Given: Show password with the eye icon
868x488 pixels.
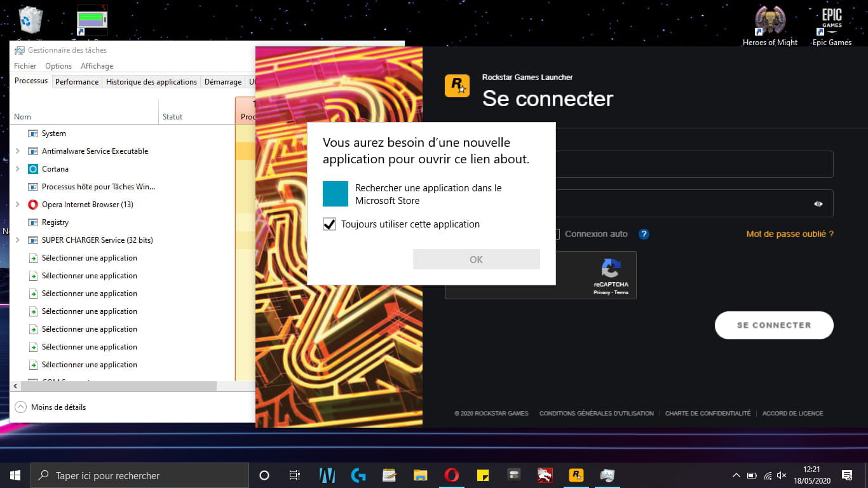Looking at the screenshot, I should click(818, 204).
